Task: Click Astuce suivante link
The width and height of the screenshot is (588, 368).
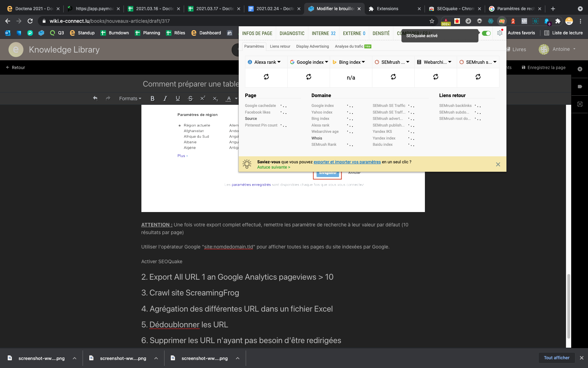Action: (274, 167)
